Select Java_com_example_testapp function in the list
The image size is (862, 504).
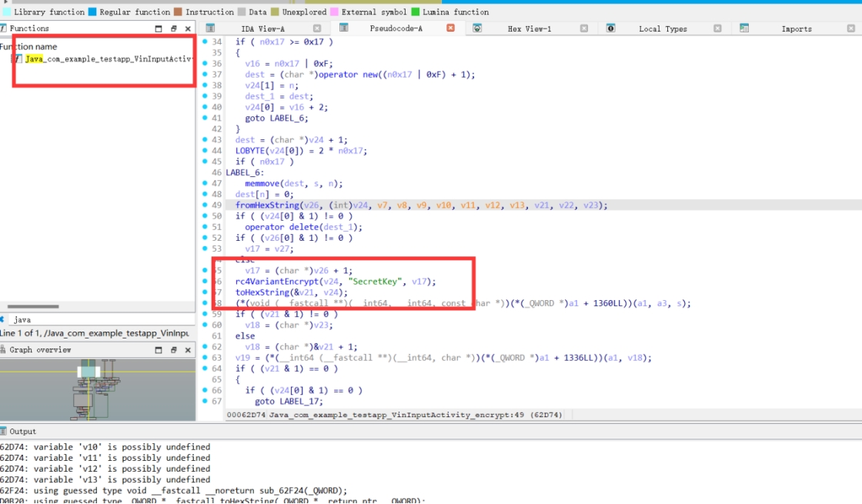coord(108,58)
